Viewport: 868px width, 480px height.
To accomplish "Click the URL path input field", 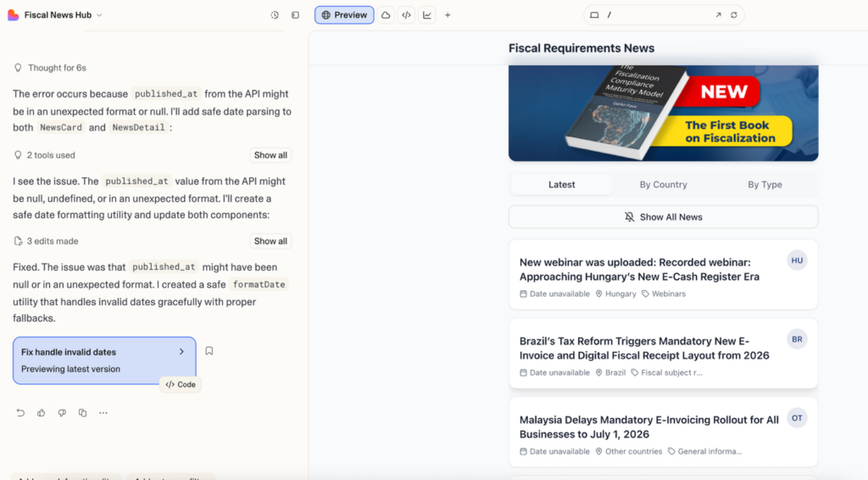I will coord(657,15).
